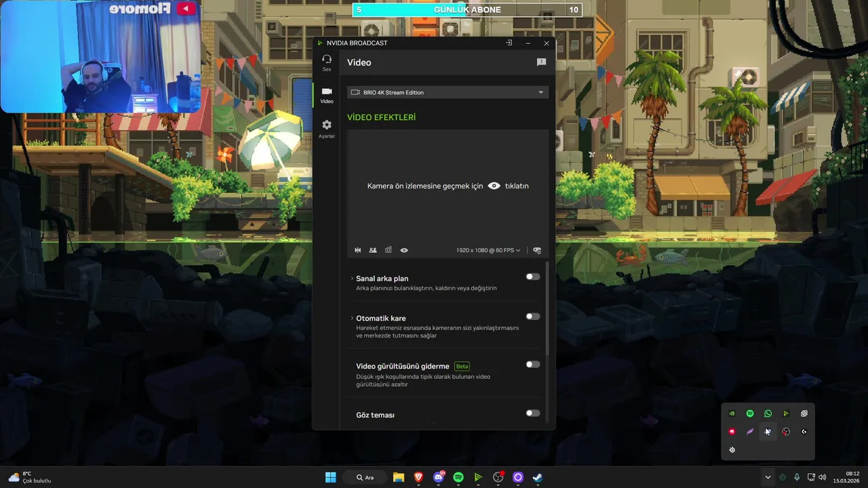Click the network icon in system tray
This screenshot has width=868, height=488.
(x=811, y=477)
